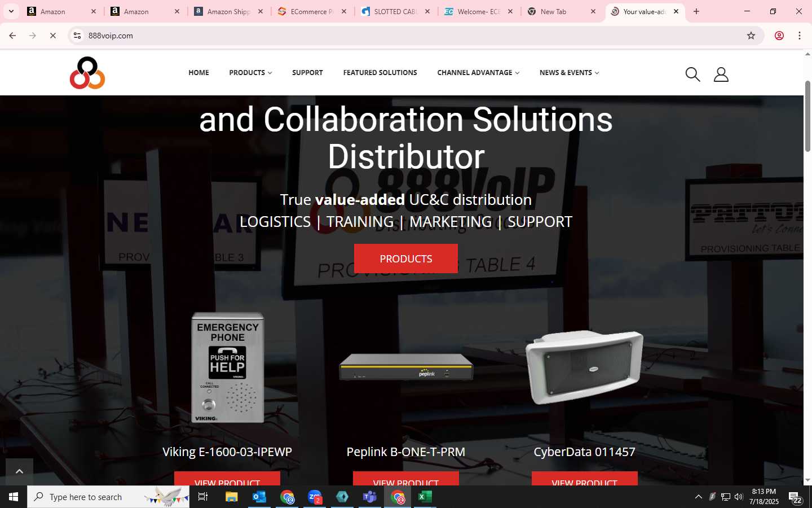Open Microsoft Teams from the taskbar
This screenshot has height=508, width=812.
point(370,497)
